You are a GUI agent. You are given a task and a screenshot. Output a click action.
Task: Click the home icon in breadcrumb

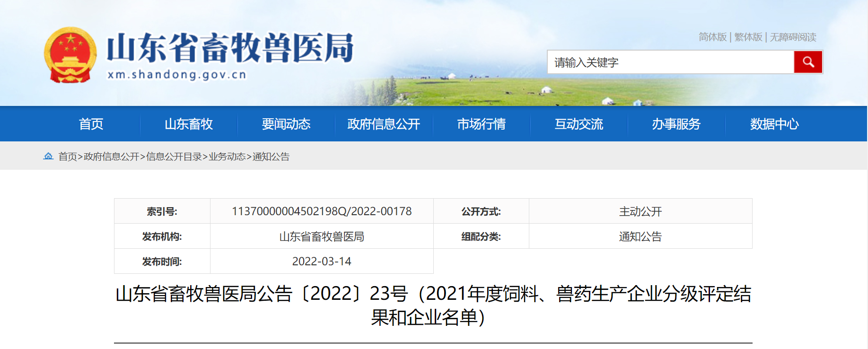tap(48, 156)
